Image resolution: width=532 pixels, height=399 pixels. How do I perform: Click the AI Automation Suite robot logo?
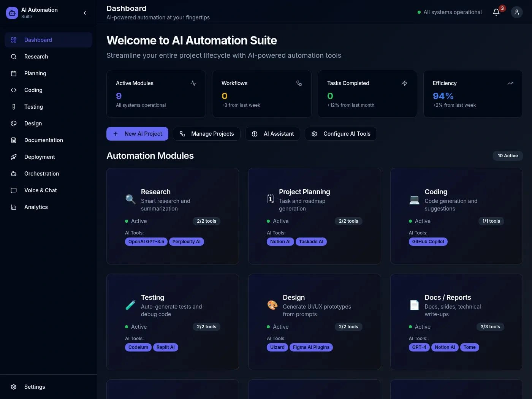pyautogui.click(x=12, y=13)
